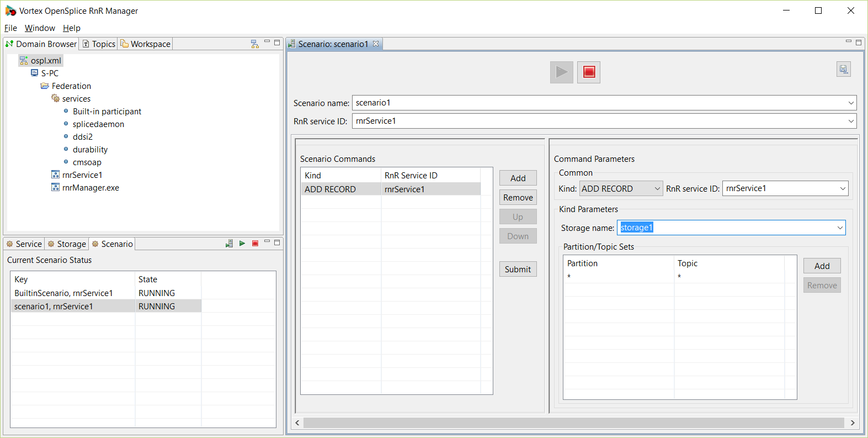Select the ospl.xml node icon in tree
The height and width of the screenshot is (438, 868).
tap(24, 61)
